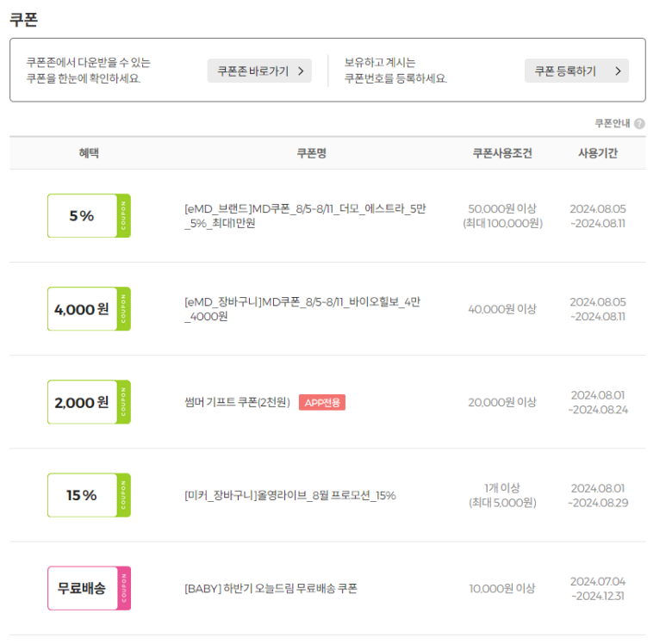Open the 쿠폰안내 help link

coord(613,123)
